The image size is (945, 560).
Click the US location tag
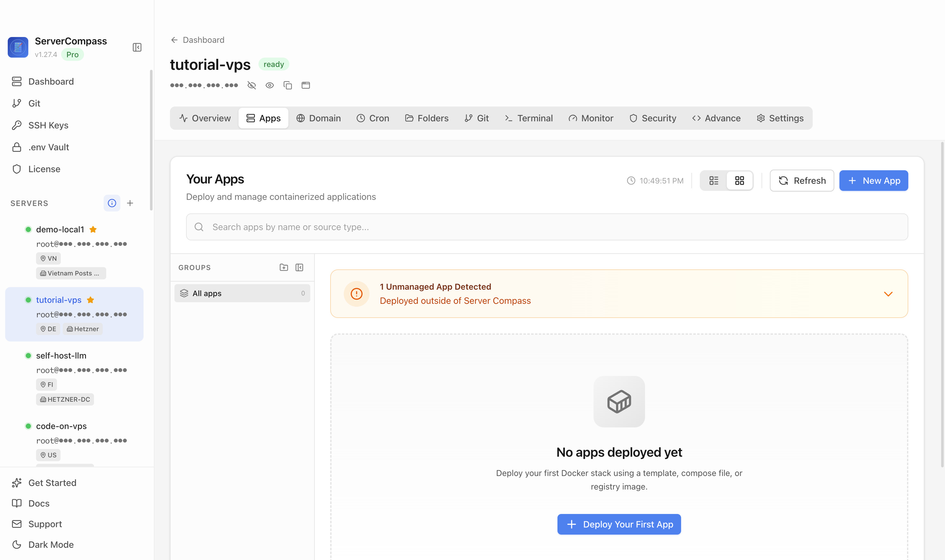pos(48,455)
